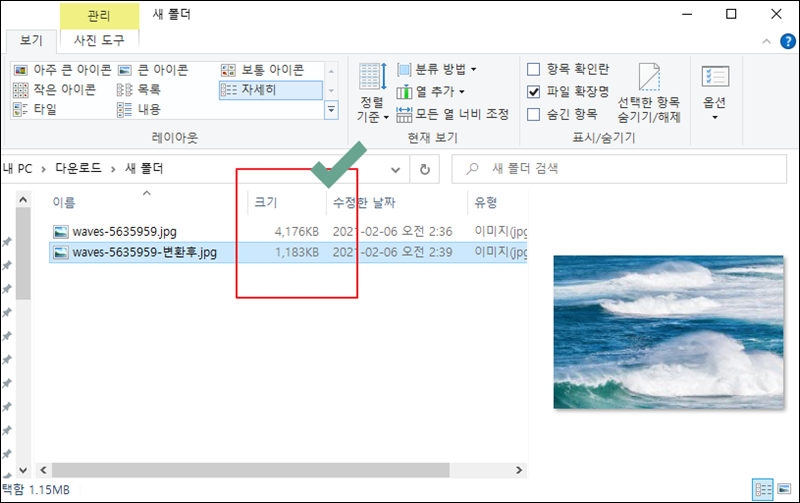Collapse the ribbon with the chevron
The width and height of the screenshot is (800, 503).
point(766,41)
